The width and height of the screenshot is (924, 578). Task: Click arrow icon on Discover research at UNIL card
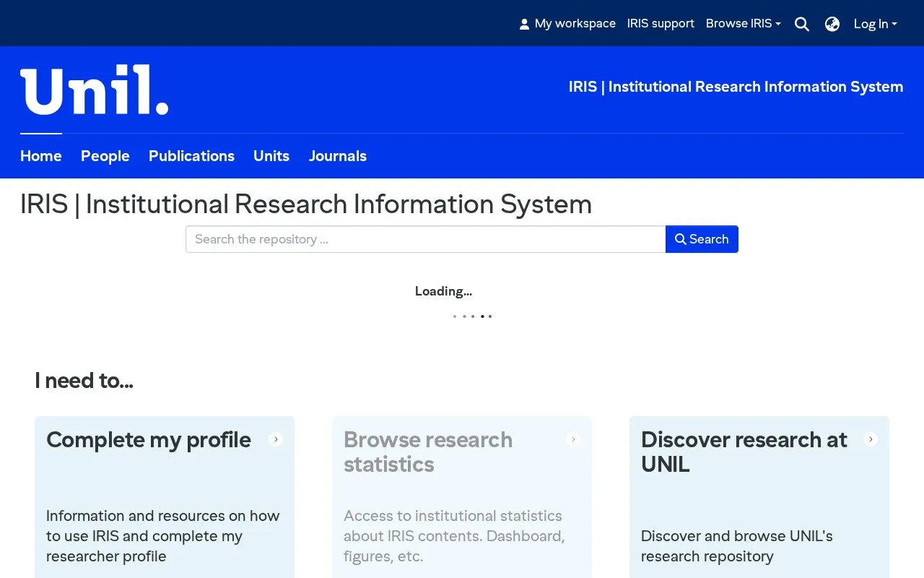pos(871,439)
